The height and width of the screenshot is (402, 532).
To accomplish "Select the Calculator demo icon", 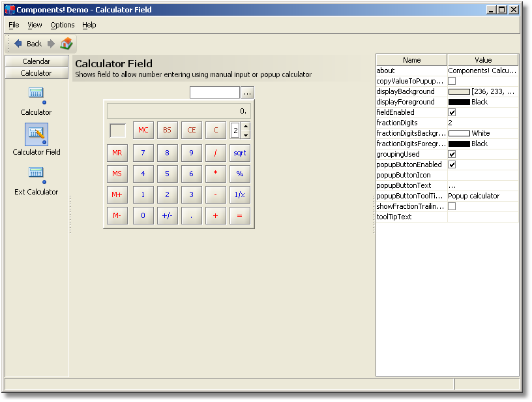I will point(36,93).
